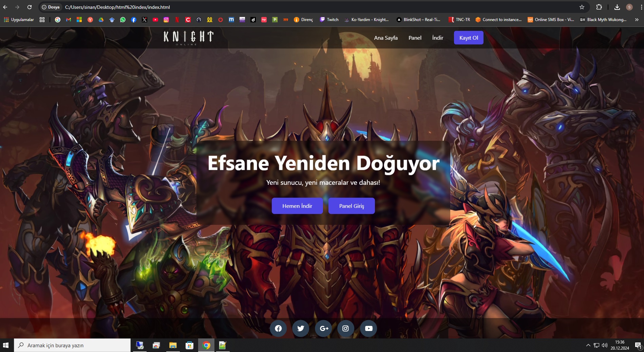Open the Black Myth Wukong bookmark

pos(603,20)
